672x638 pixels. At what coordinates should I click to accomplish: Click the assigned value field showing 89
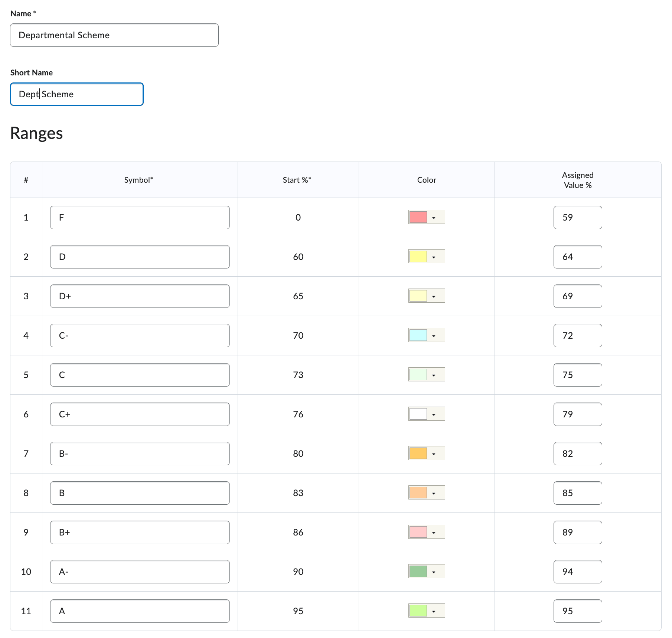pos(578,533)
